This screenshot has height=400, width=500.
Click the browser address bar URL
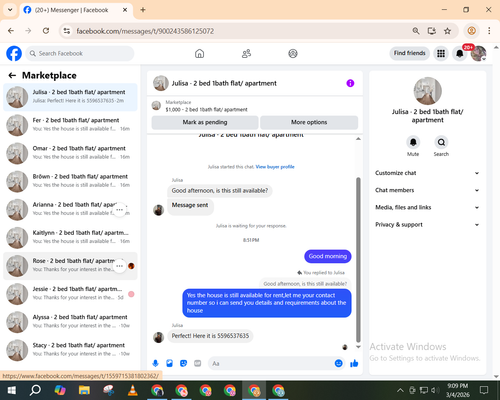[x=145, y=31]
